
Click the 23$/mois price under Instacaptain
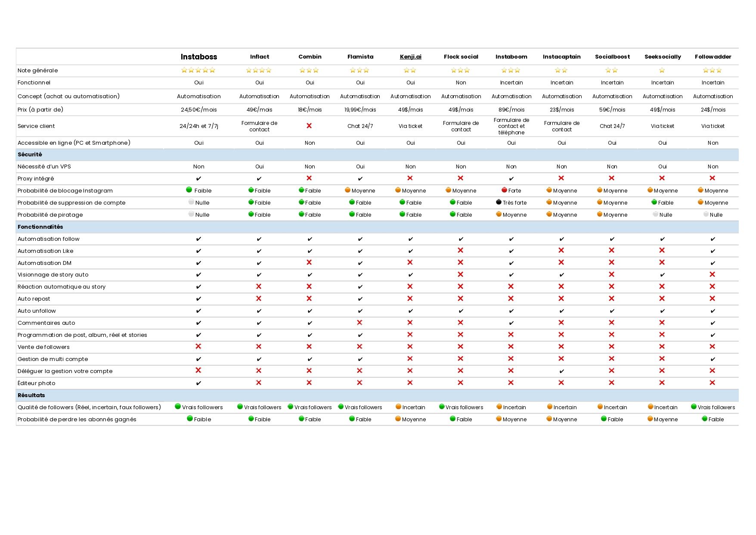pyautogui.click(x=562, y=109)
